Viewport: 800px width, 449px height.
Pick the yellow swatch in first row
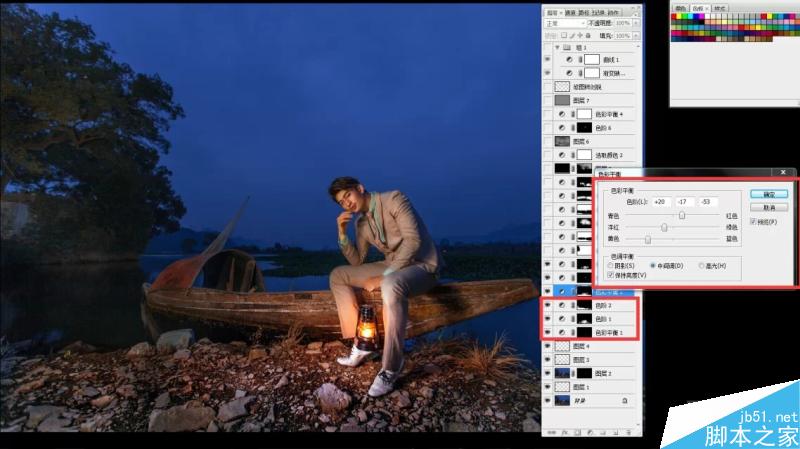click(x=680, y=16)
